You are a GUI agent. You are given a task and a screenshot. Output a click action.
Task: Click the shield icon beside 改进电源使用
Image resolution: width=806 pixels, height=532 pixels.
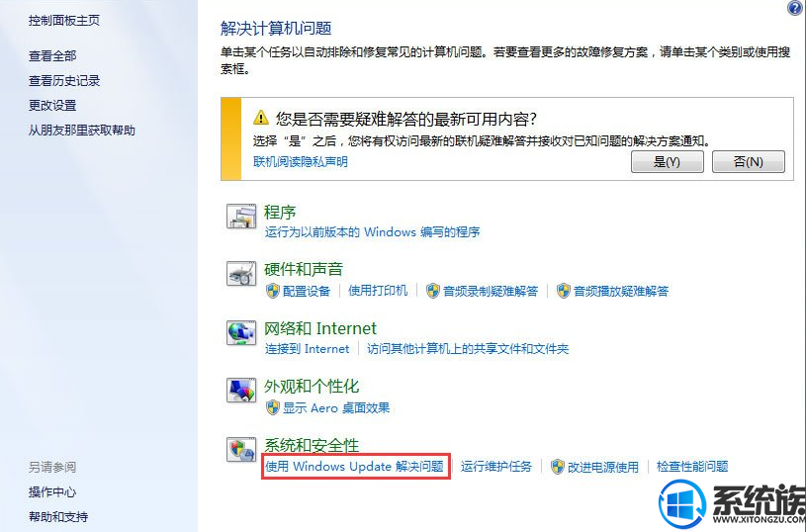pos(558,467)
